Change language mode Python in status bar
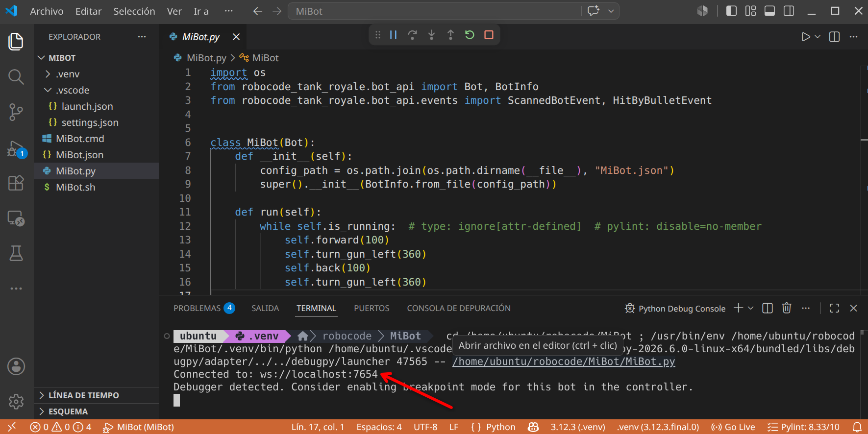This screenshot has height=434, width=868. pyautogui.click(x=501, y=427)
